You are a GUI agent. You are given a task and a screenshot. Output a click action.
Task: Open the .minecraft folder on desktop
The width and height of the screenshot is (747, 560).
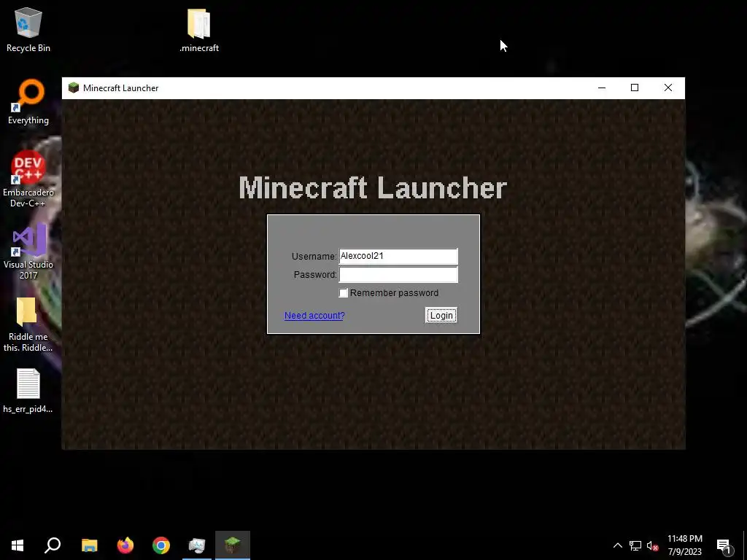(x=199, y=29)
